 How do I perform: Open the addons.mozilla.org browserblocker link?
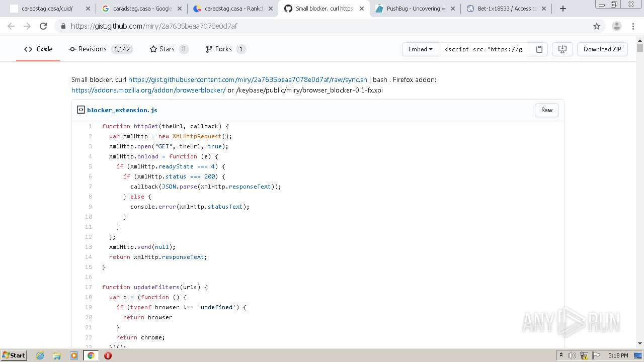click(148, 90)
